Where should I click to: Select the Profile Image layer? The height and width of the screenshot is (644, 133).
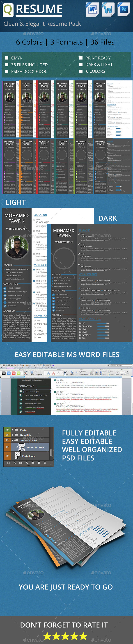(x=30, y=456)
